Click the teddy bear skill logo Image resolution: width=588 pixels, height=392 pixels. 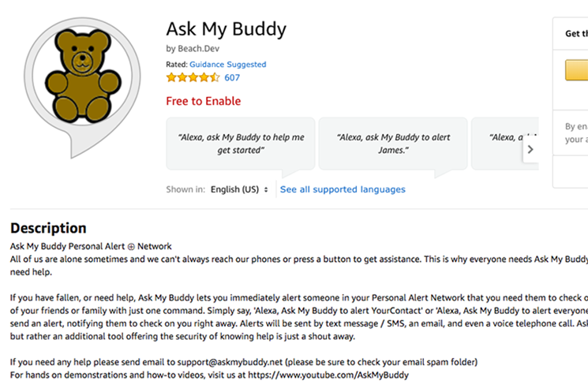tap(83, 76)
